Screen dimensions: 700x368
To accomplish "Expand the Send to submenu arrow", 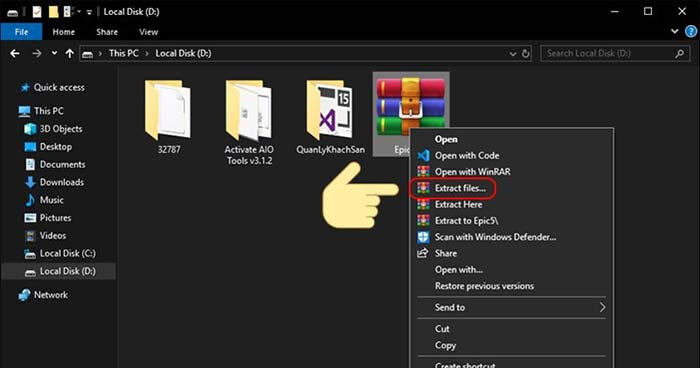I will pyautogui.click(x=602, y=307).
